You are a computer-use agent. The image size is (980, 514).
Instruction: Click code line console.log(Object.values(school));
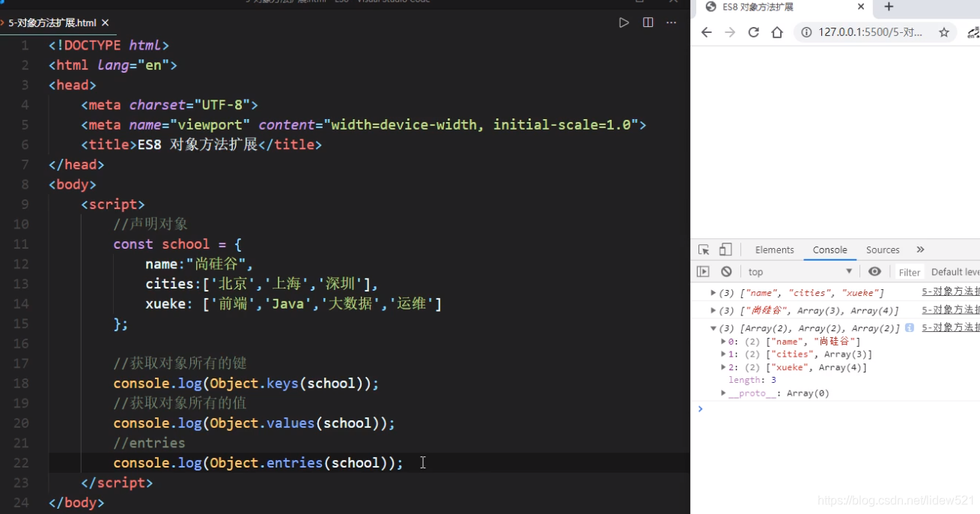pyautogui.click(x=254, y=423)
